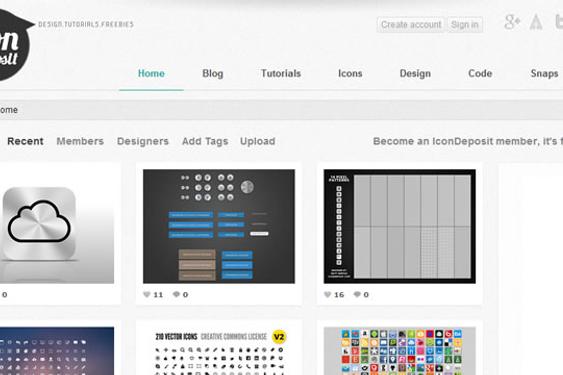
Task: Click like count 11
Action: click(158, 295)
